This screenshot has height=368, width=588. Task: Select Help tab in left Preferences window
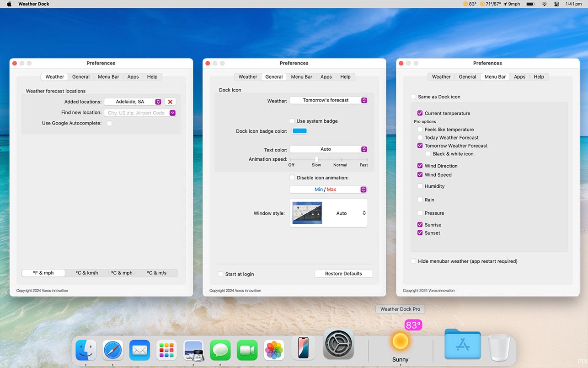click(152, 77)
